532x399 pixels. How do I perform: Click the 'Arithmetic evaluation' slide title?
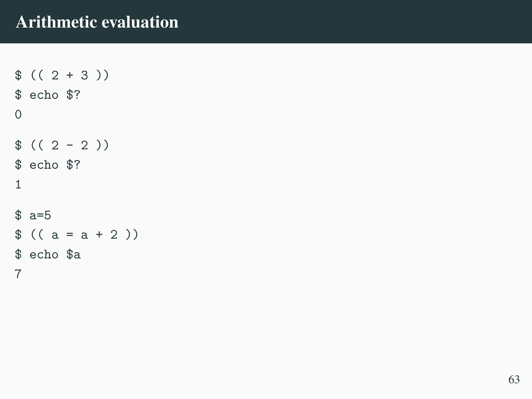[97, 22]
